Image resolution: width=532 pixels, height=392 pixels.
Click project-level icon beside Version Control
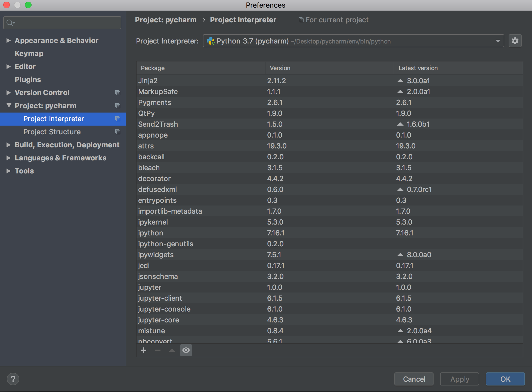tap(118, 93)
